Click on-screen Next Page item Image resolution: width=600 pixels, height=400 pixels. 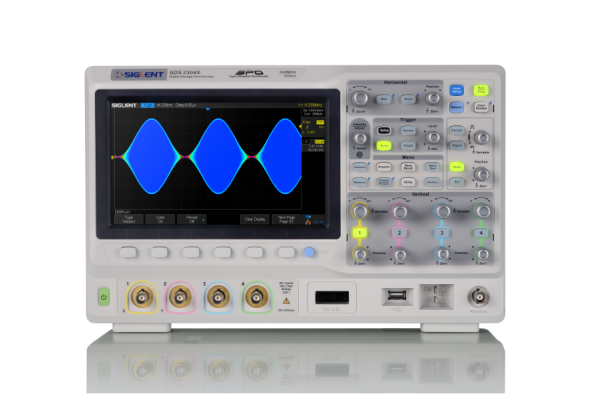coord(286,219)
